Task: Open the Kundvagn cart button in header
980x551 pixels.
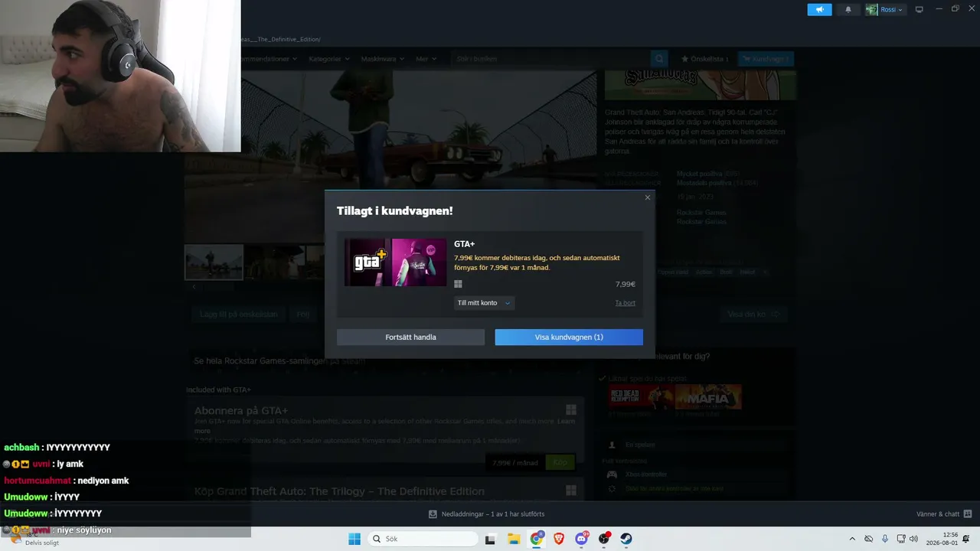Action: pos(766,59)
